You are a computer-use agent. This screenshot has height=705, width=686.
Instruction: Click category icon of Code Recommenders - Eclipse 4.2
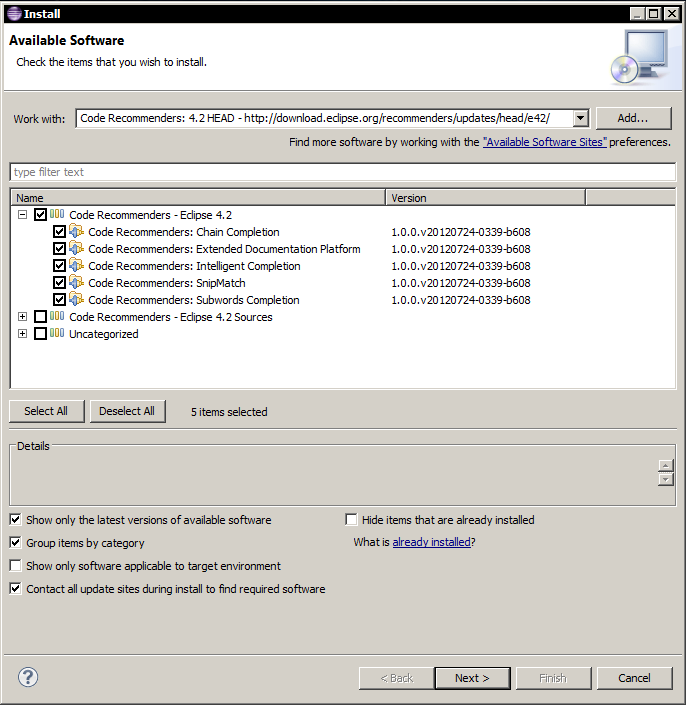click(x=57, y=214)
